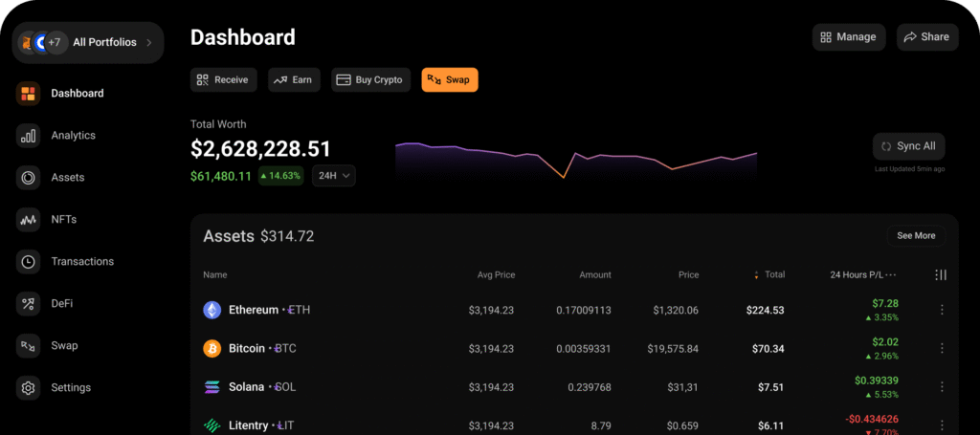
Task: Open the Bitcoin row three-dot menu
Action: (x=942, y=348)
